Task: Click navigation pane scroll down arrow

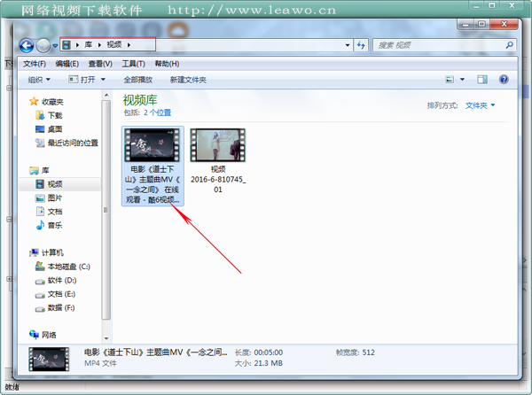Action: point(106,338)
